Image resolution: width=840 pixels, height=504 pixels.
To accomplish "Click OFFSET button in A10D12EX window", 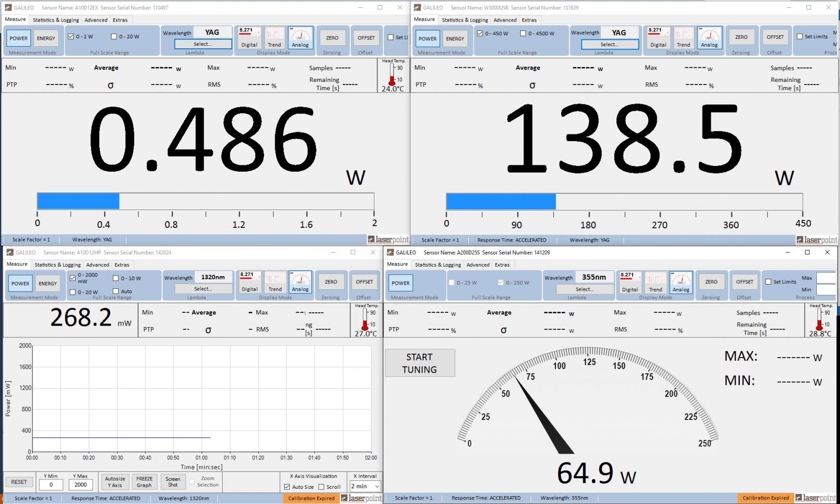I will click(x=366, y=38).
